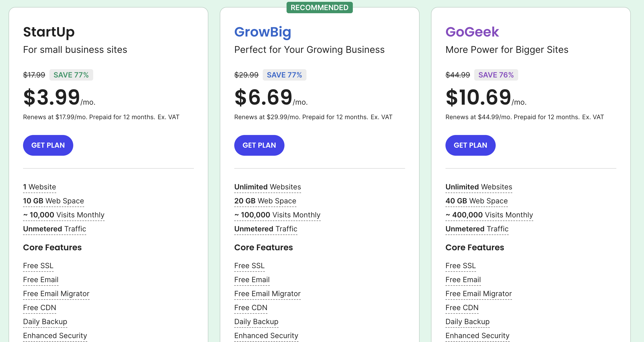
Task: Select the ~10,000 Visits Monthly feature
Action: coord(64,215)
